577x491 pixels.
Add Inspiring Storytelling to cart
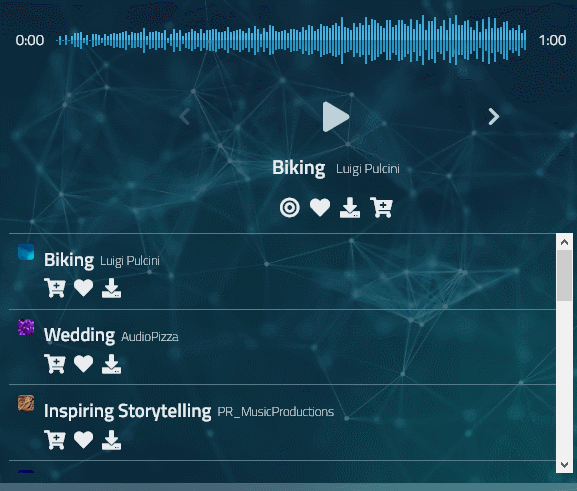55,440
